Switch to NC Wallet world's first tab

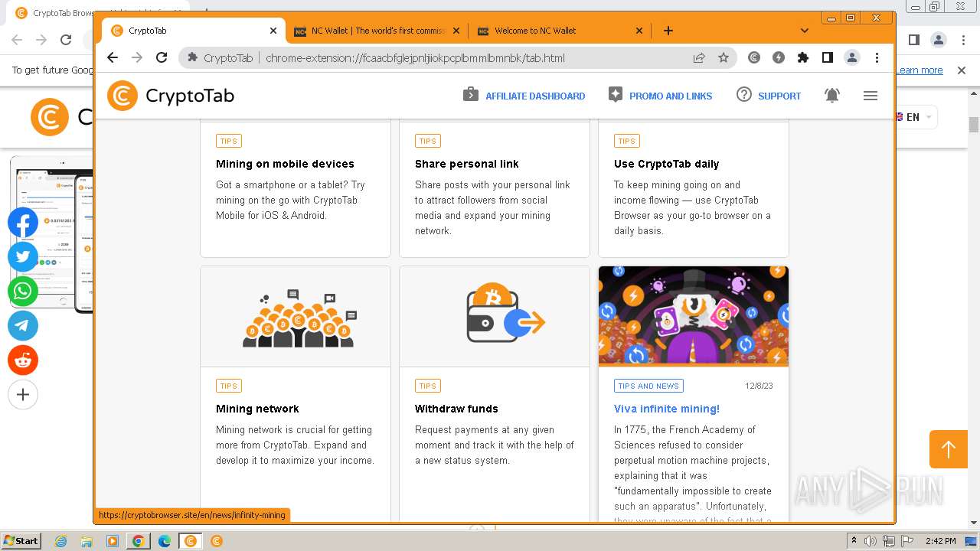click(378, 31)
